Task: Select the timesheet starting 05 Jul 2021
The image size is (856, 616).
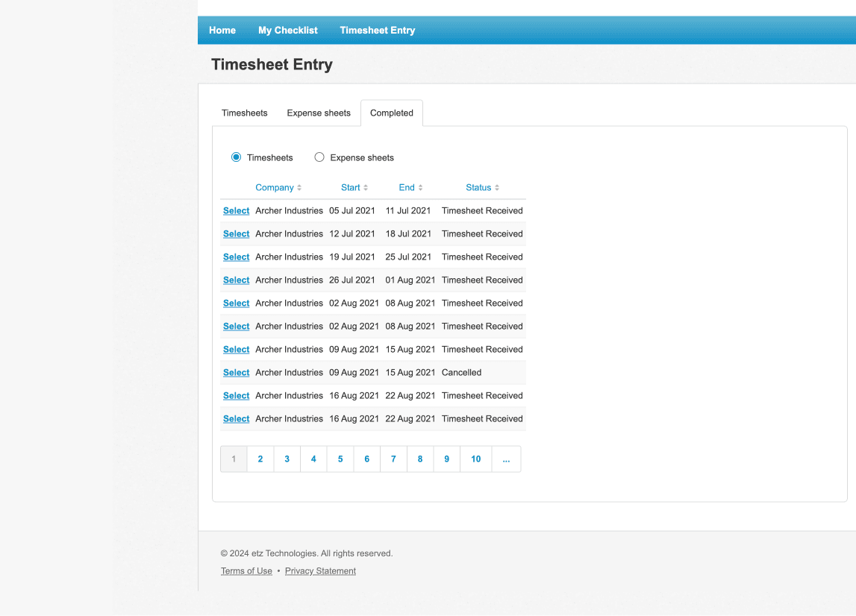Action: 236,211
